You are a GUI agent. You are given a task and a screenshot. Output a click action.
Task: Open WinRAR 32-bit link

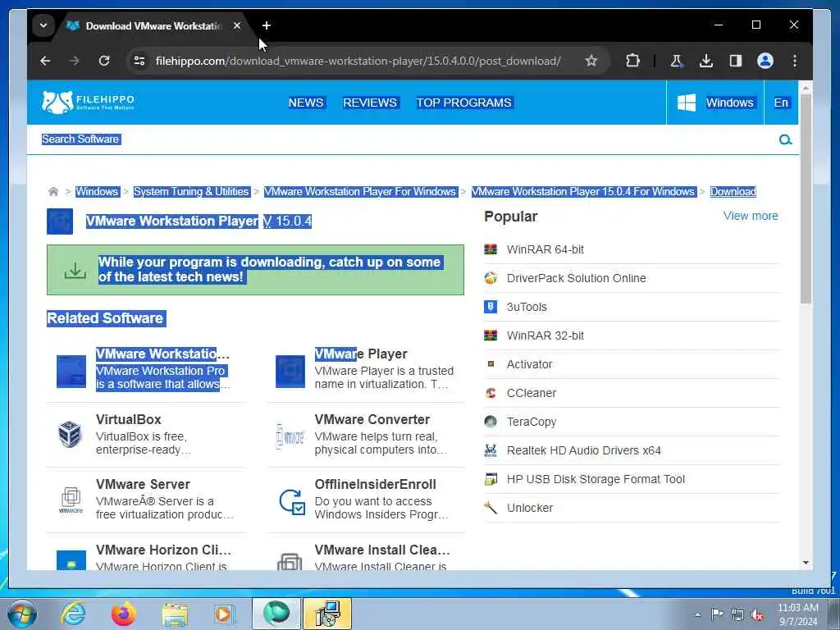pyautogui.click(x=546, y=336)
